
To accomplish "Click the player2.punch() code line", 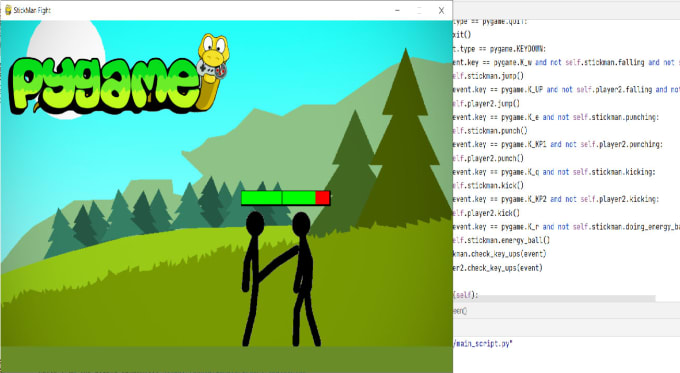I will [x=488, y=158].
